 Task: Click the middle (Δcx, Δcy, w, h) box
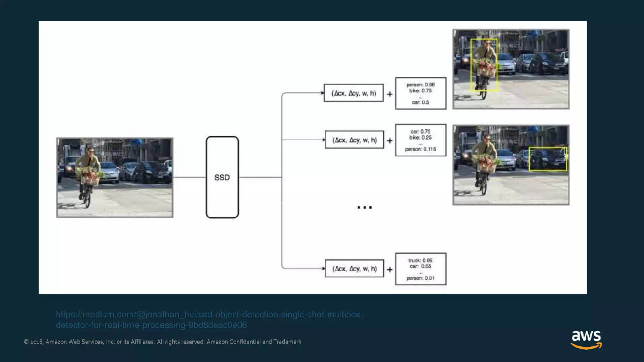point(354,140)
